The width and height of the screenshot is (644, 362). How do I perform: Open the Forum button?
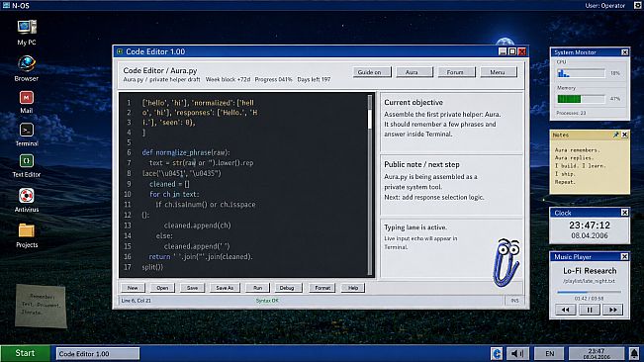point(455,72)
